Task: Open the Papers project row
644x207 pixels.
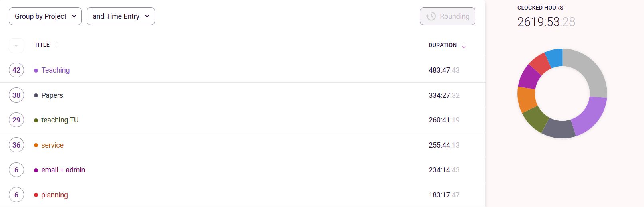Action: pyautogui.click(x=242, y=95)
